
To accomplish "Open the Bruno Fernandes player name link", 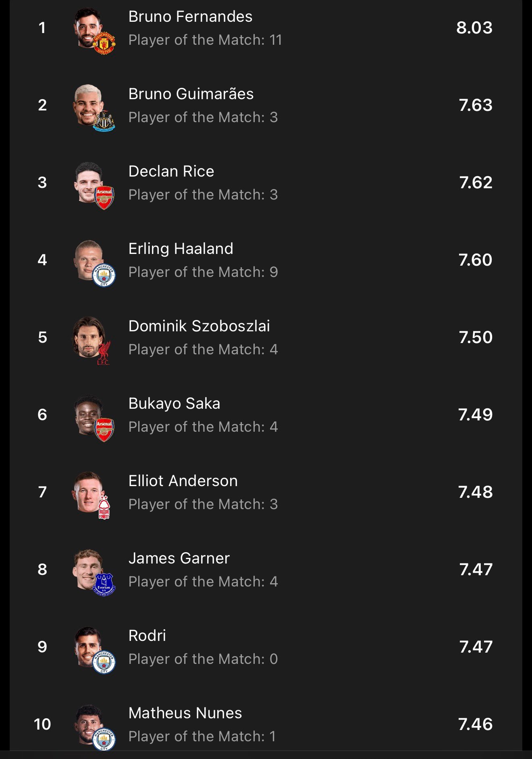I will point(190,17).
